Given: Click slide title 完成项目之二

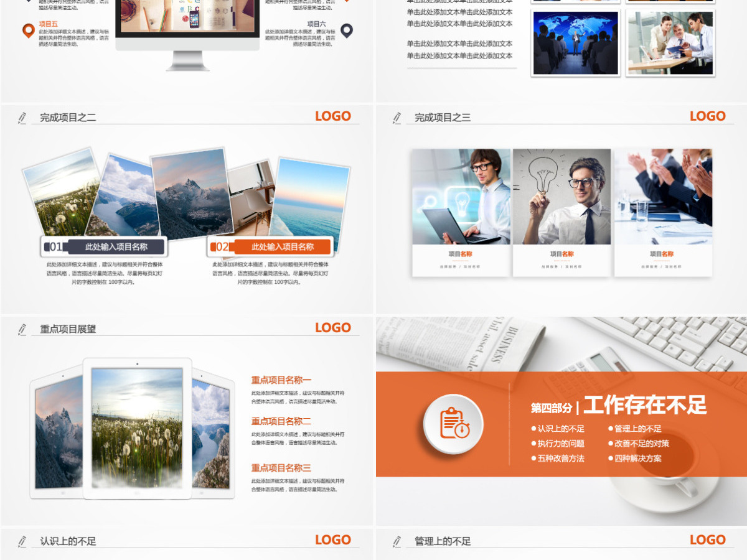Looking at the screenshot, I should pyautogui.click(x=68, y=118).
